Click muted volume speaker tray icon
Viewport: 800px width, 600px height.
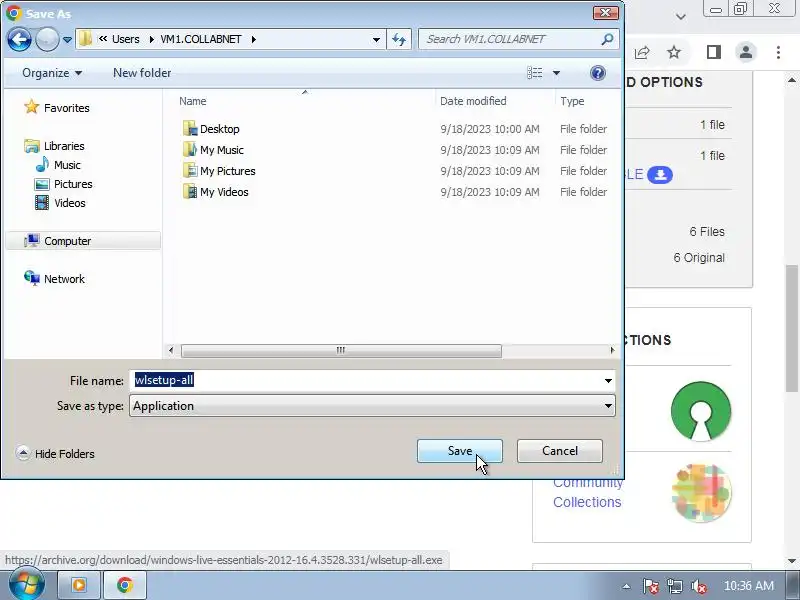tap(698, 586)
